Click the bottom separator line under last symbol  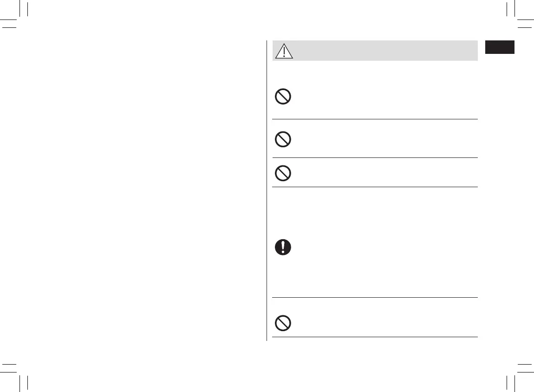(x=375, y=337)
